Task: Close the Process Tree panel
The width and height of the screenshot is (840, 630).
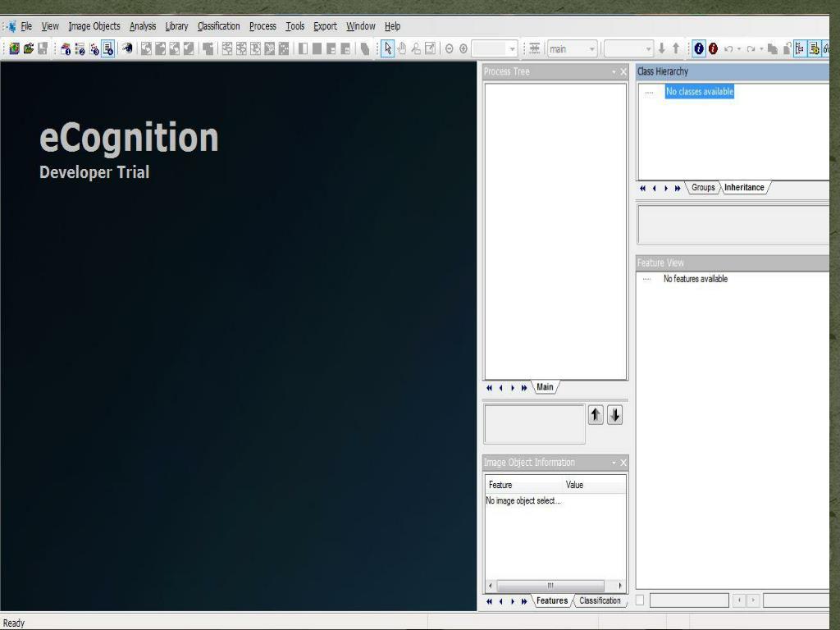Action: (x=623, y=72)
